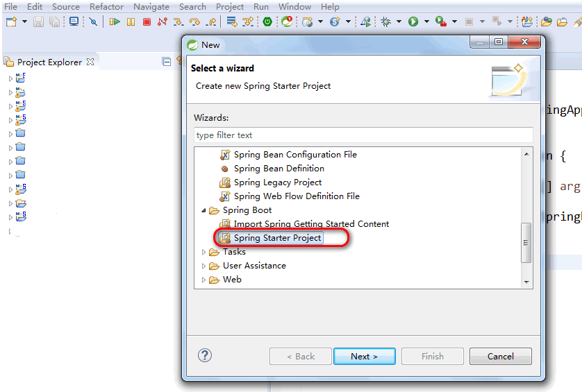Screen dimensions: 582x392
Task: Open the Debug configurations dropdown arrow
Action: click(x=399, y=22)
